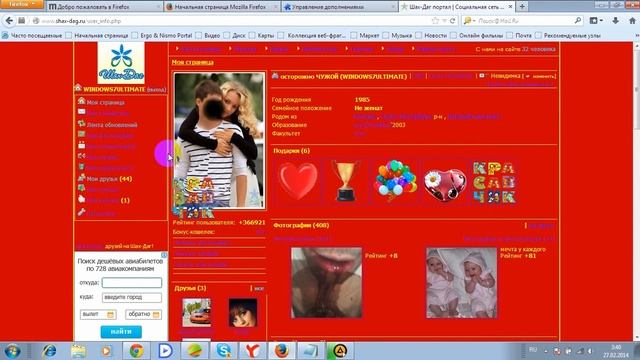
Task: Click "все" link in Друзья section
Action: pos(259,289)
